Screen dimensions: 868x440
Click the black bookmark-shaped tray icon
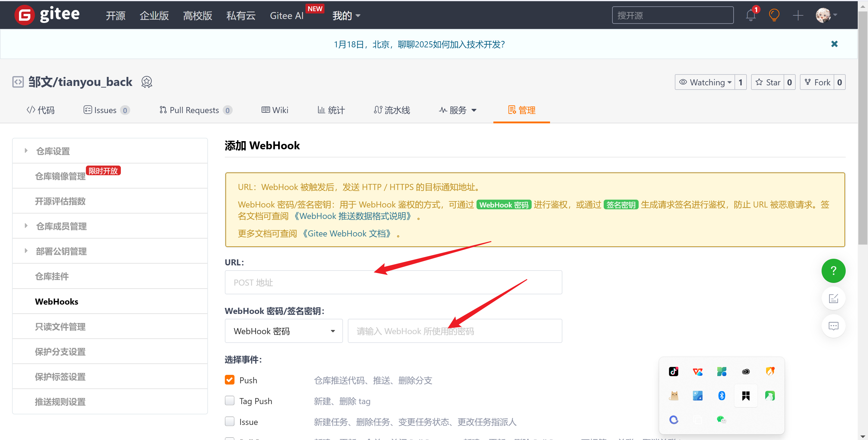click(746, 395)
